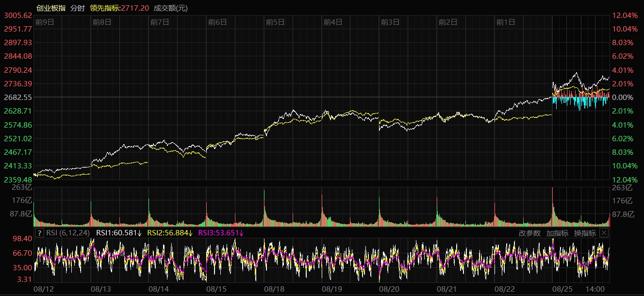Viewport: 644px width, 296px height.
Task: Click the 3005.62 top price label
Action: pyautogui.click(x=18, y=15)
